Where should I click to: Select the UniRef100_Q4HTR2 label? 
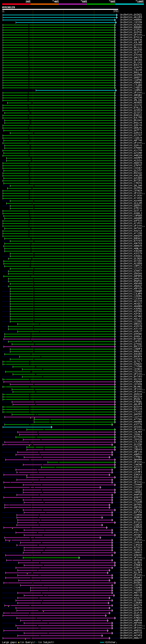click(x=131, y=414)
